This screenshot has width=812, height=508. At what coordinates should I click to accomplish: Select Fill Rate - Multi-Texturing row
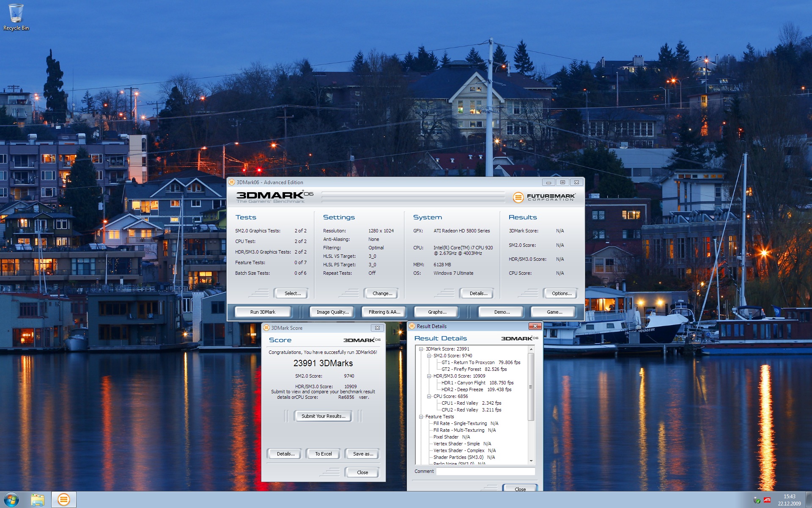pos(464,431)
